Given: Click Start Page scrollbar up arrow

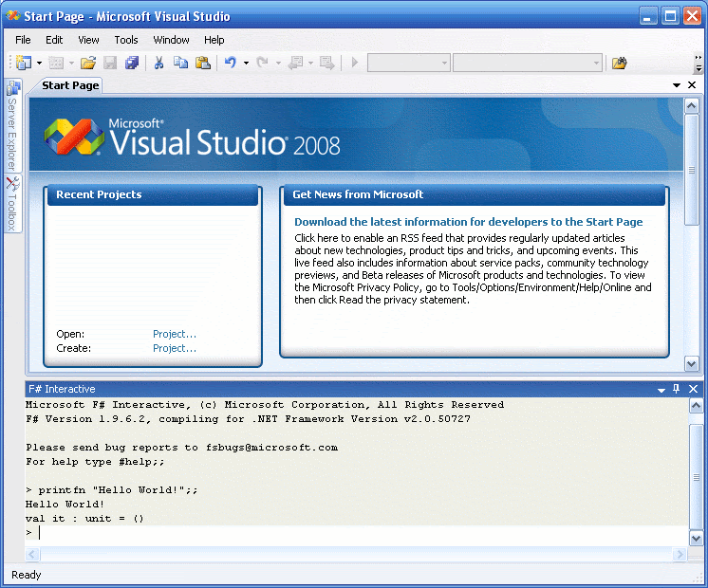Looking at the screenshot, I should 691,106.
